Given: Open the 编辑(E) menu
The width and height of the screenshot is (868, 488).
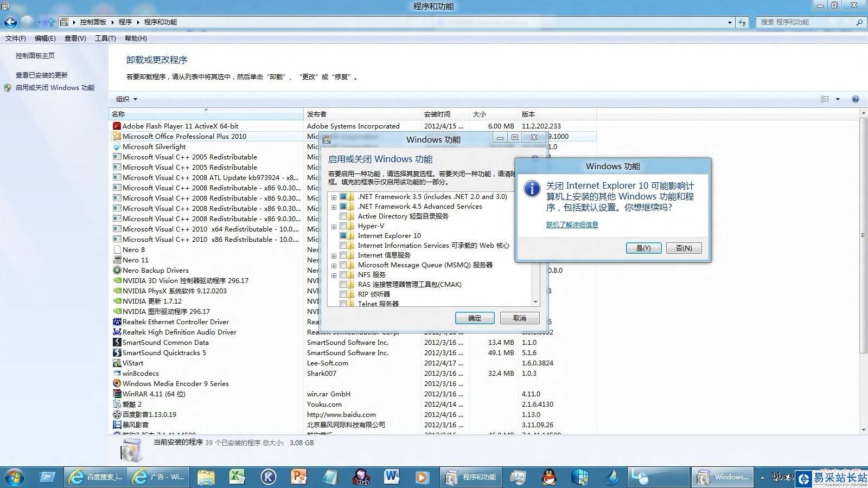Looking at the screenshot, I should [x=45, y=38].
